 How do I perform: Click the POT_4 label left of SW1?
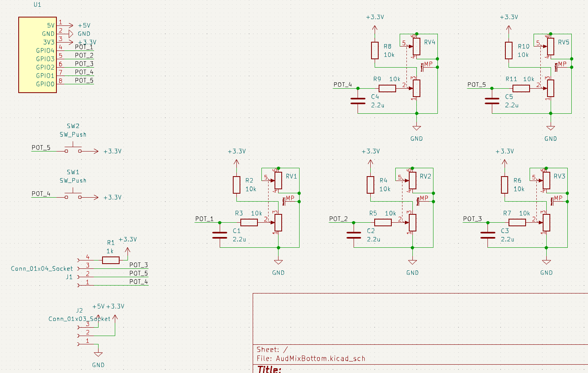coord(41,194)
